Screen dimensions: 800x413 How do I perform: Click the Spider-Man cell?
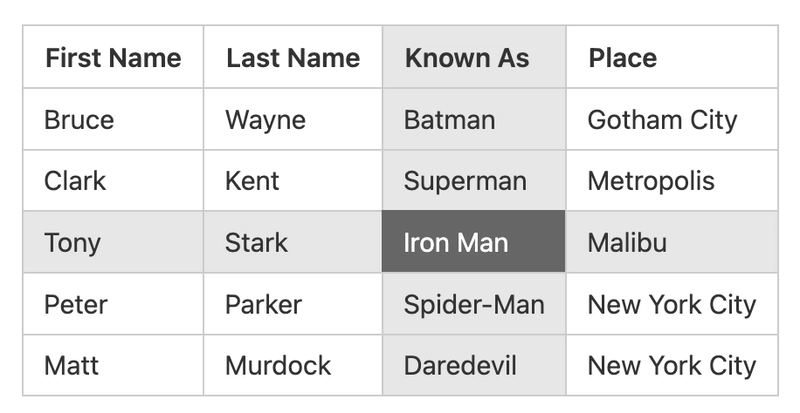[474, 304]
